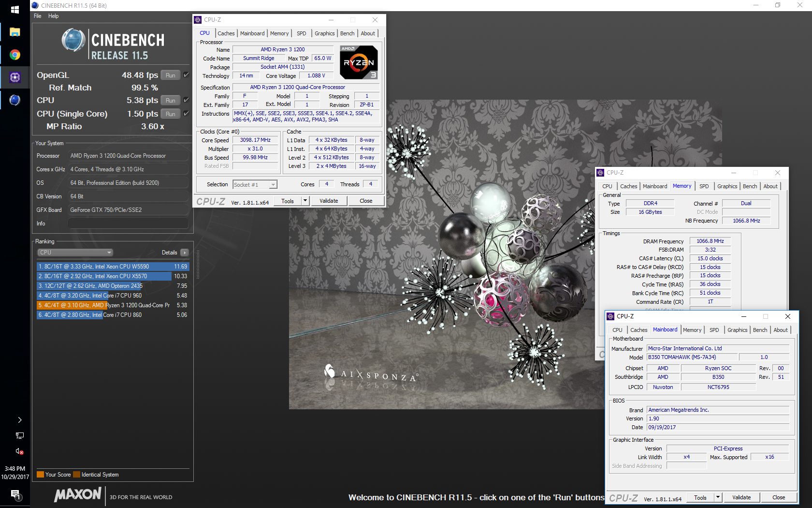
Task: Click Tools button in CPU-Z CPU window
Action: (288, 201)
